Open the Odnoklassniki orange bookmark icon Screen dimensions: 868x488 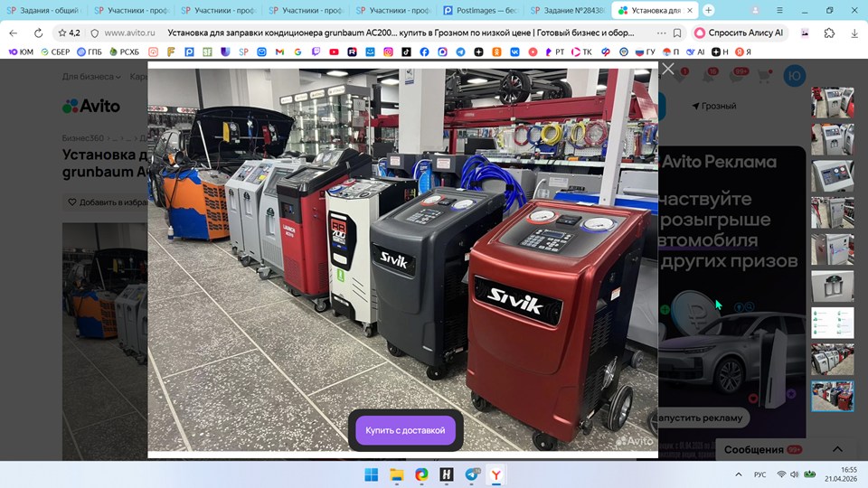(496, 52)
